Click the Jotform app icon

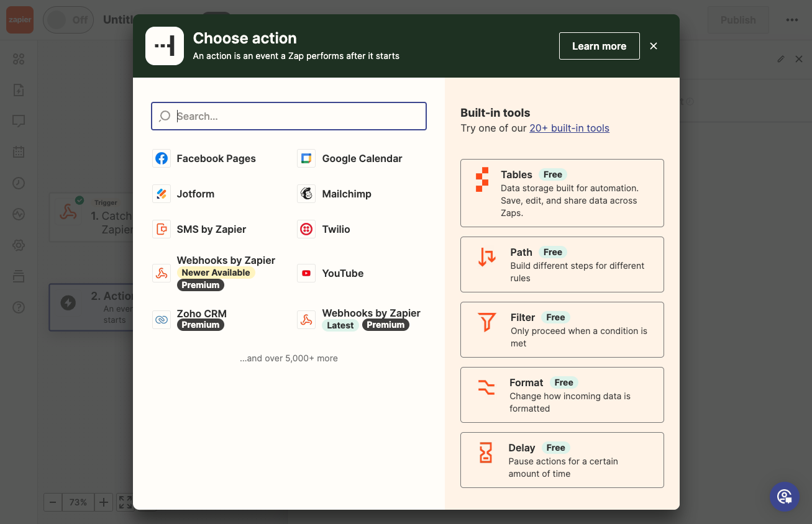tap(162, 194)
